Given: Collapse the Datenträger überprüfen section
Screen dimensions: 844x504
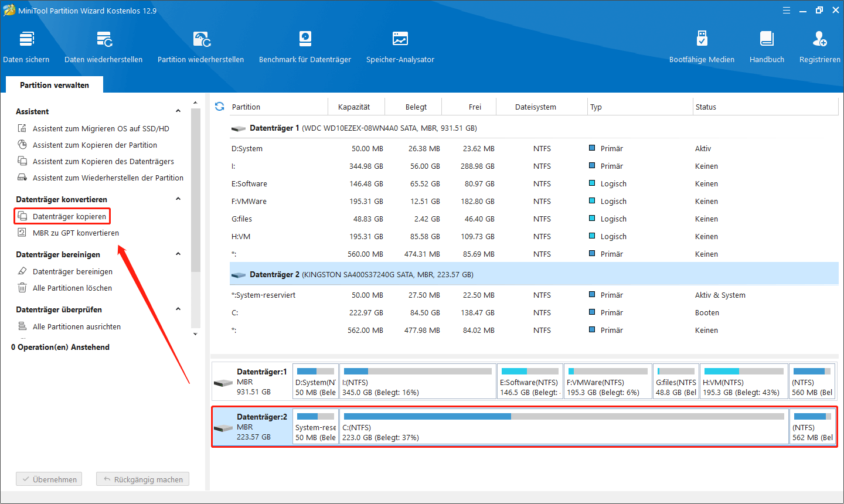Looking at the screenshot, I should (x=178, y=309).
